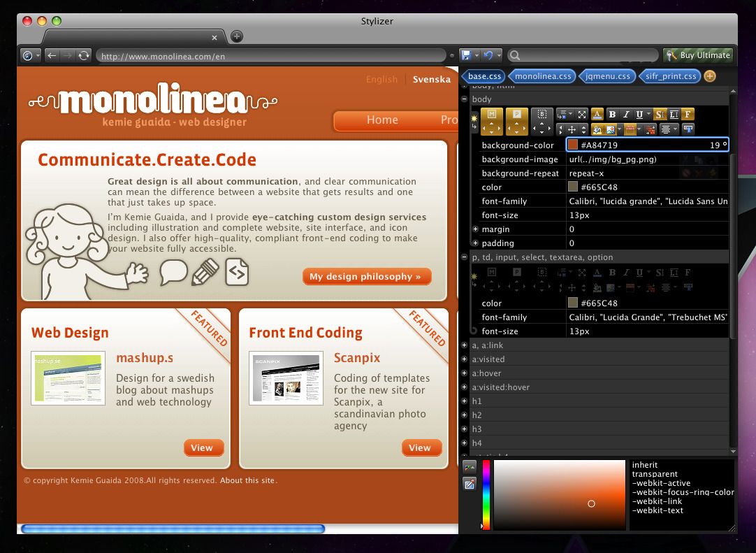The image size is (756, 553).
Task: Collapse the body rule section
Action: tap(464, 99)
